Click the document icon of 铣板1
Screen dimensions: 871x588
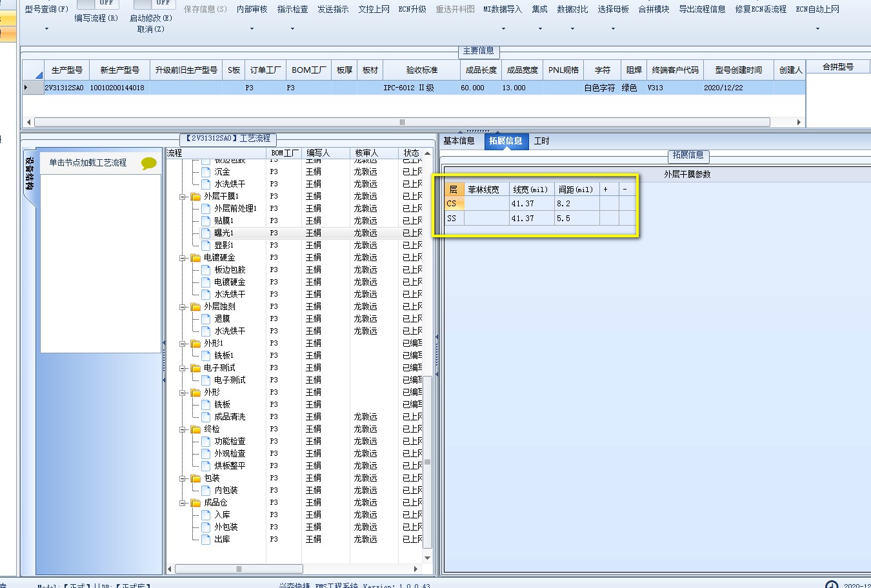pyautogui.click(x=206, y=355)
